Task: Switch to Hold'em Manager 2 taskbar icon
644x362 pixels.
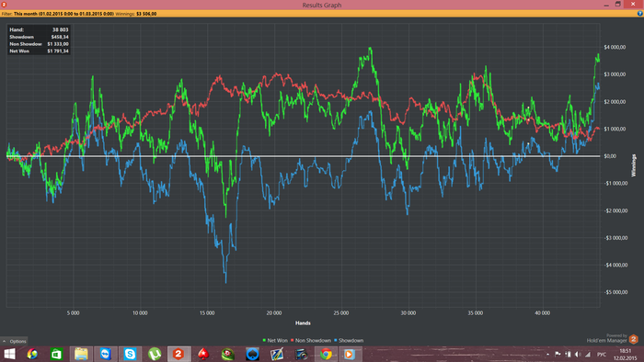Action: coord(178,354)
